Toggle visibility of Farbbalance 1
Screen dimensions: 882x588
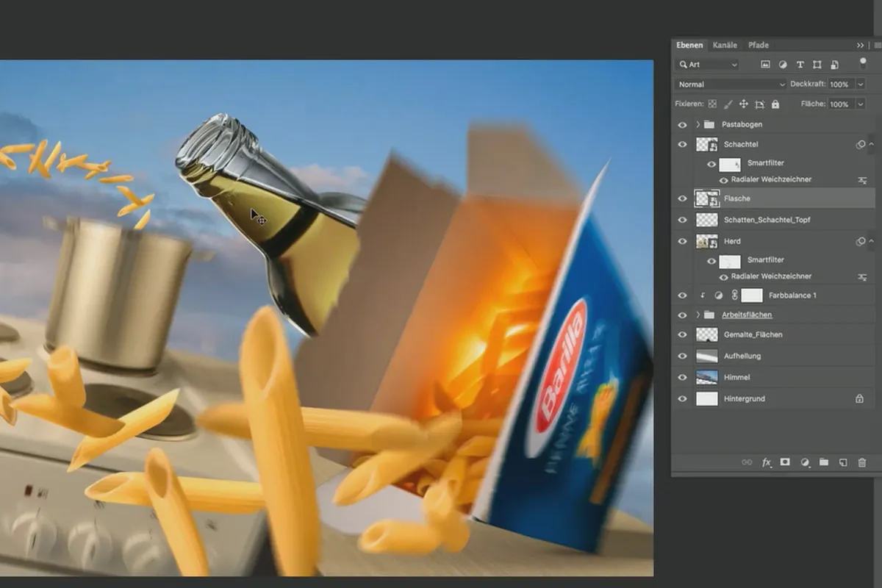pos(683,295)
